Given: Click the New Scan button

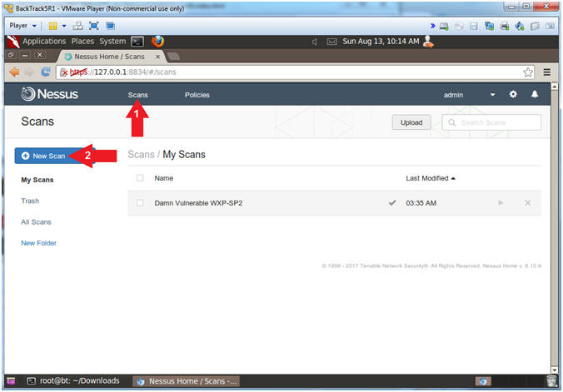Looking at the screenshot, I should [x=43, y=156].
